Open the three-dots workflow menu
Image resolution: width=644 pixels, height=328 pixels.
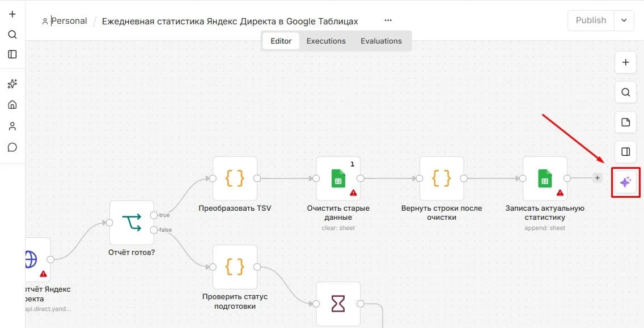pyautogui.click(x=388, y=20)
